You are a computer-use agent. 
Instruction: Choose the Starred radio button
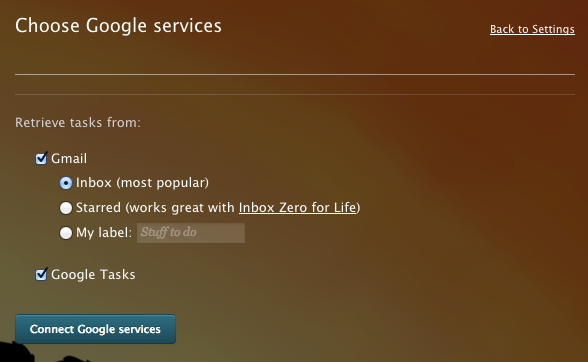pyautogui.click(x=66, y=208)
